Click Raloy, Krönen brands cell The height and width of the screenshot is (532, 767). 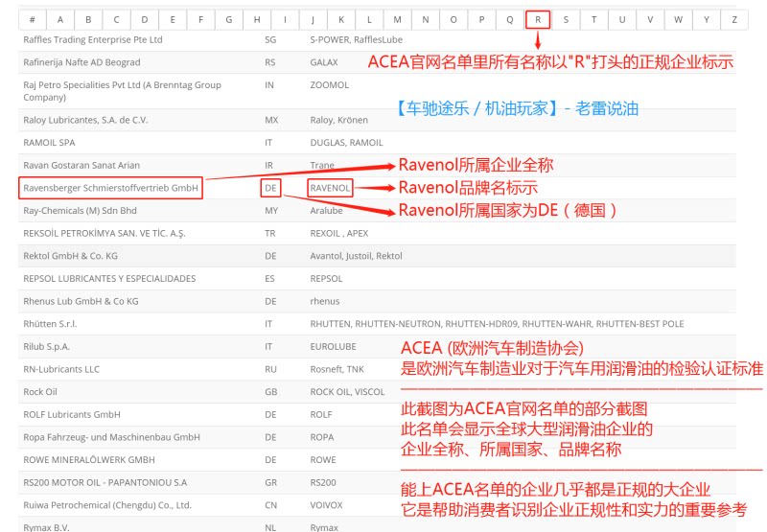click(x=339, y=120)
